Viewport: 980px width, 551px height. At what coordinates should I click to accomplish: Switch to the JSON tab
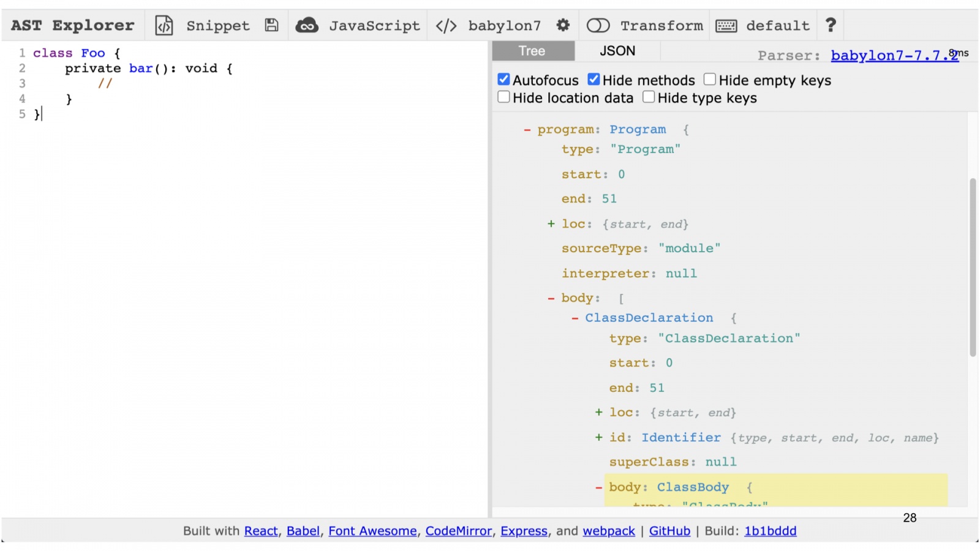[x=617, y=51]
